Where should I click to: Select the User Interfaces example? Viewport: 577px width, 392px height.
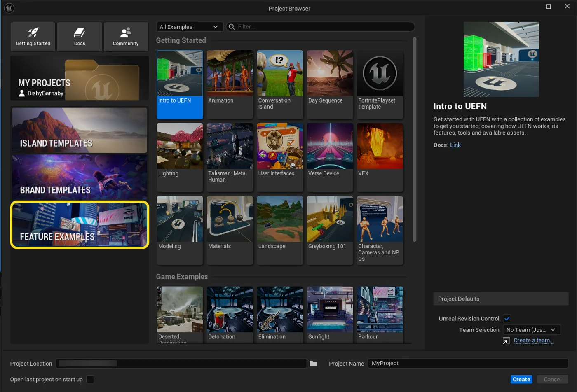pos(280,157)
